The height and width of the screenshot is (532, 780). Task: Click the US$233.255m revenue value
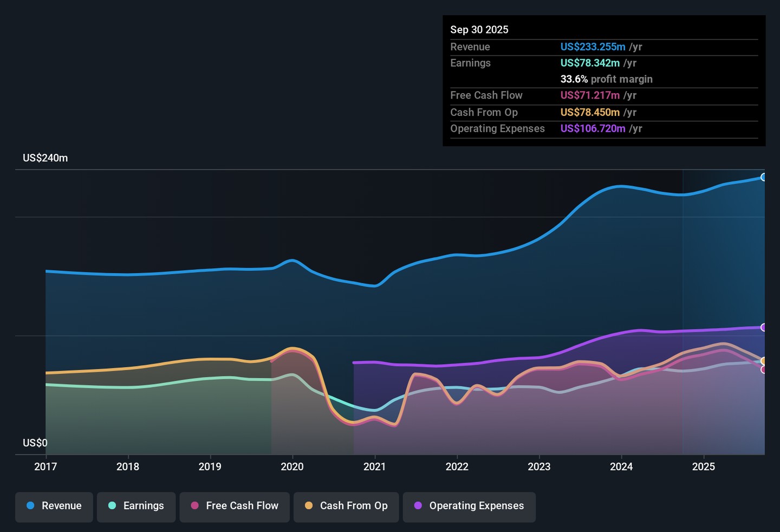pos(593,47)
